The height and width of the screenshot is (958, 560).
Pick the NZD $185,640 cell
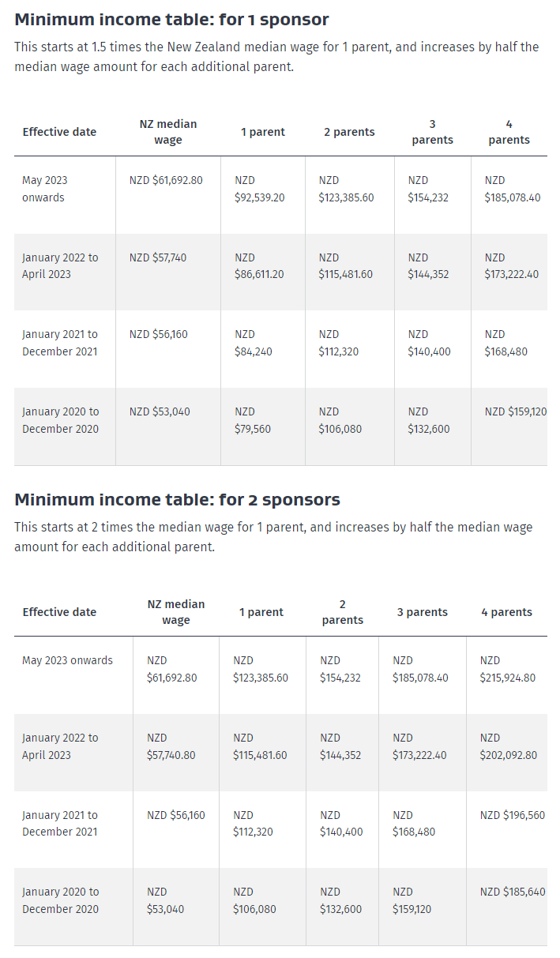[x=512, y=892]
